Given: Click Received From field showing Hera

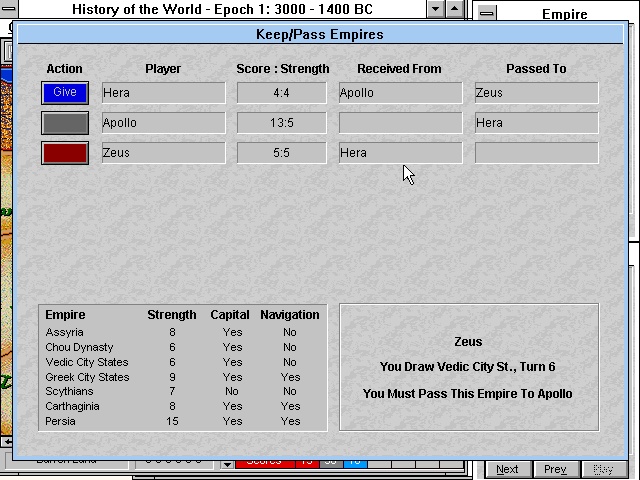Looking at the screenshot, I should coord(400,153).
